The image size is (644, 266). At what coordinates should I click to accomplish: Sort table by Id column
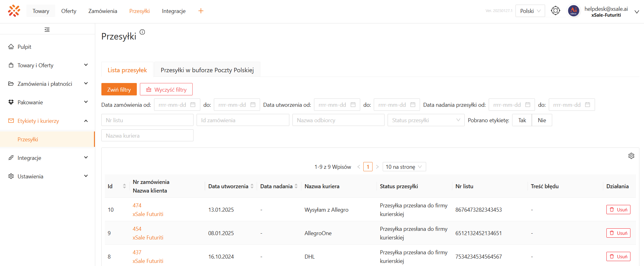[124, 186]
